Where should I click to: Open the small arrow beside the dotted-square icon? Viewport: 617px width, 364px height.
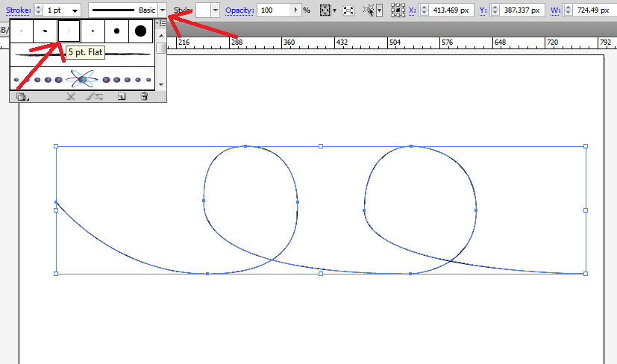tap(334, 10)
